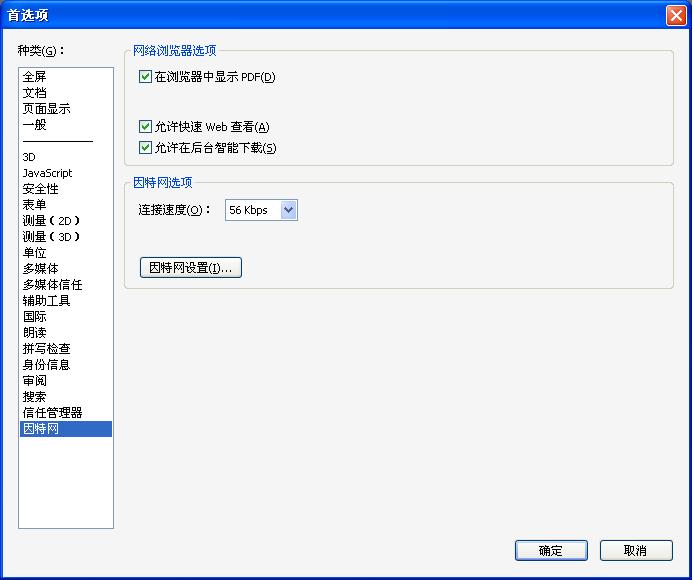Cancel with the 取消 button
Screen dimensions: 694x580
coord(636,550)
